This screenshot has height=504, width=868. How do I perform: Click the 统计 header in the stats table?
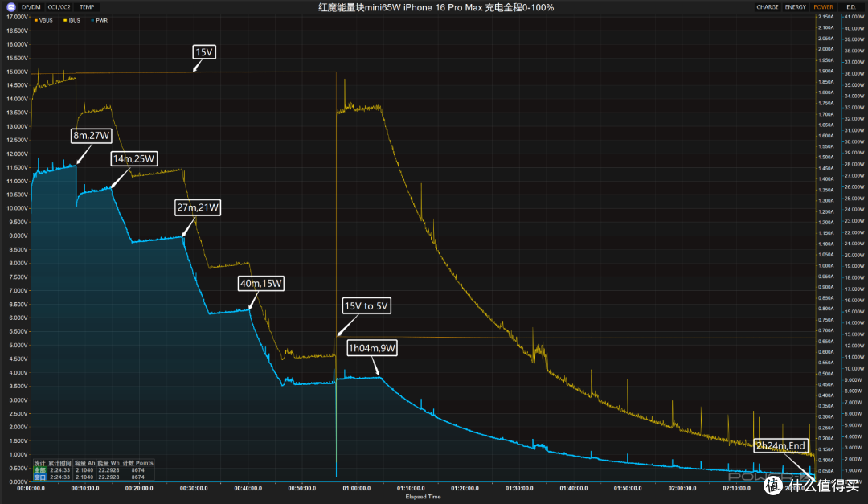pyautogui.click(x=40, y=463)
